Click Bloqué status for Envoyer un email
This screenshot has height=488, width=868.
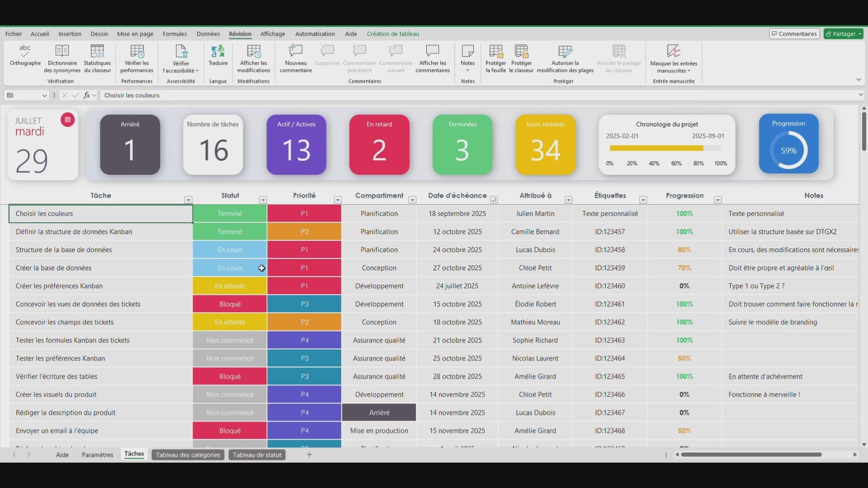(230, 431)
